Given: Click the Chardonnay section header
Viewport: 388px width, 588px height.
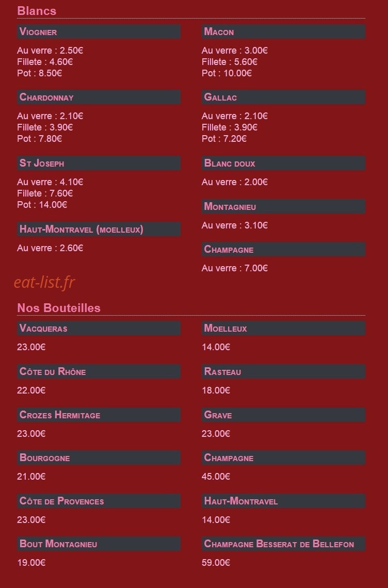Looking at the screenshot, I should click(99, 97).
